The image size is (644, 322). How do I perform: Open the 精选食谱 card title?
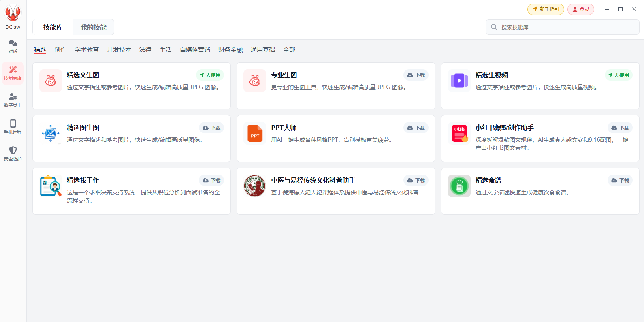[488, 180]
